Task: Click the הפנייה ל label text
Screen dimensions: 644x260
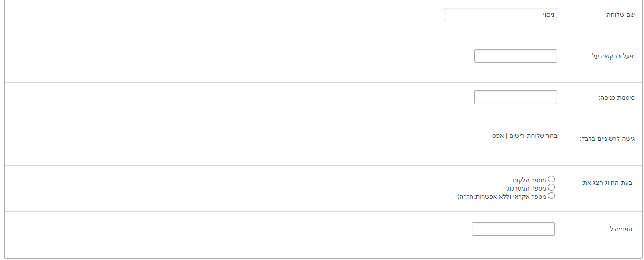Action: click(x=620, y=229)
